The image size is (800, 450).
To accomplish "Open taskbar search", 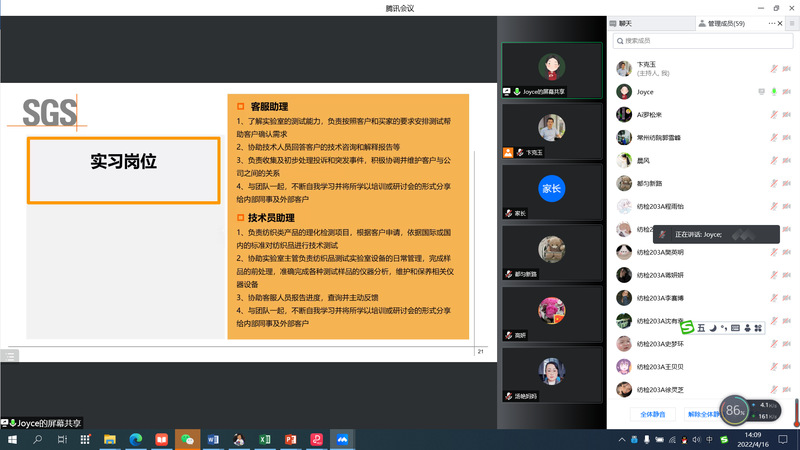I will coord(37,439).
